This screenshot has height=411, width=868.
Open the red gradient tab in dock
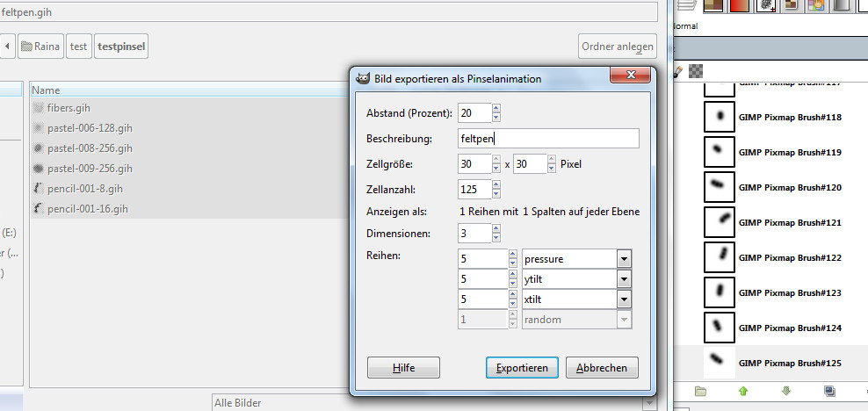coord(741,5)
